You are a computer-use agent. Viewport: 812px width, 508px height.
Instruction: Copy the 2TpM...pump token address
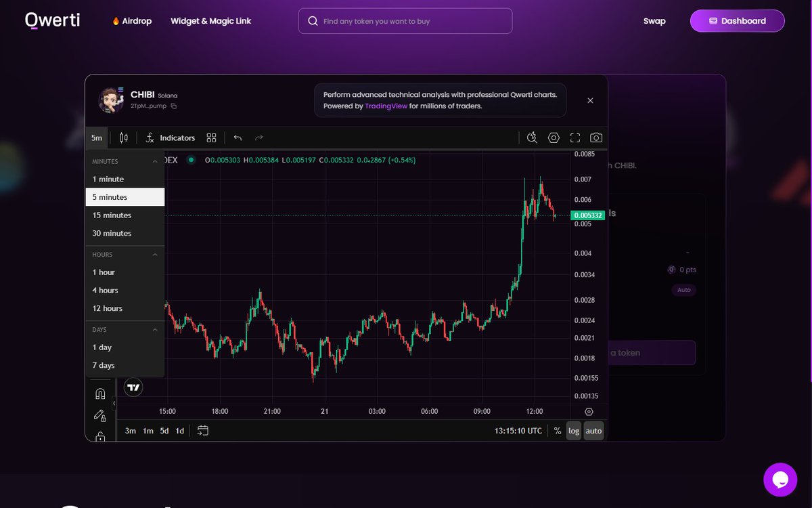coord(174,106)
